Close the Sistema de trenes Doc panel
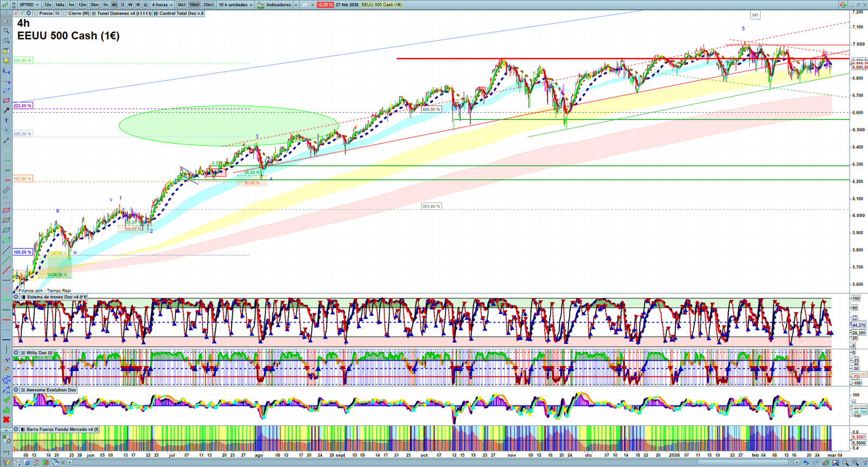The height and width of the screenshot is (467, 868). point(16,297)
